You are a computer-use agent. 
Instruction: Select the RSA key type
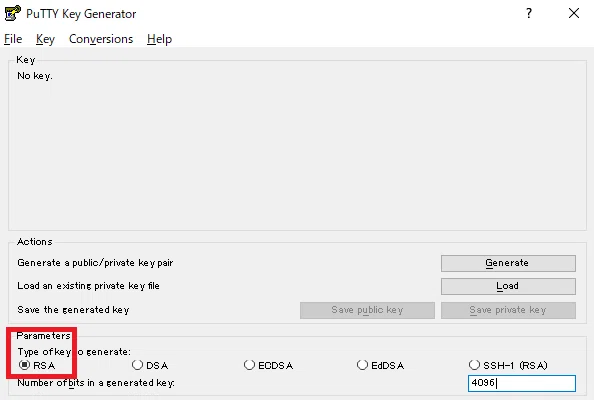pyautogui.click(x=37, y=365)
